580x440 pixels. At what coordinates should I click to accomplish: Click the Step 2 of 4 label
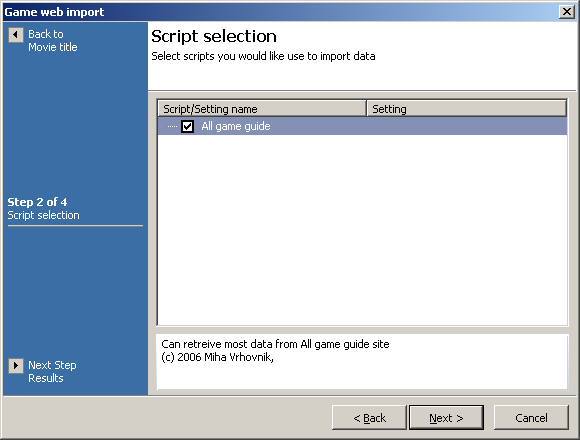click(37, 202)
